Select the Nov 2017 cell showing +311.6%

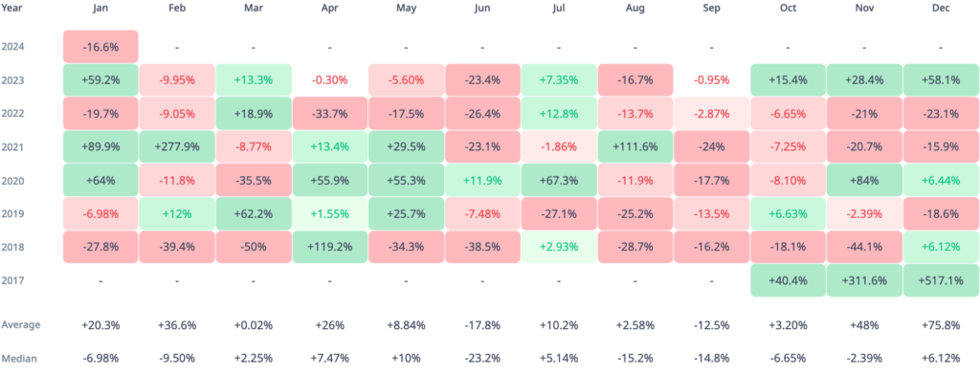[x=864, y=280]
